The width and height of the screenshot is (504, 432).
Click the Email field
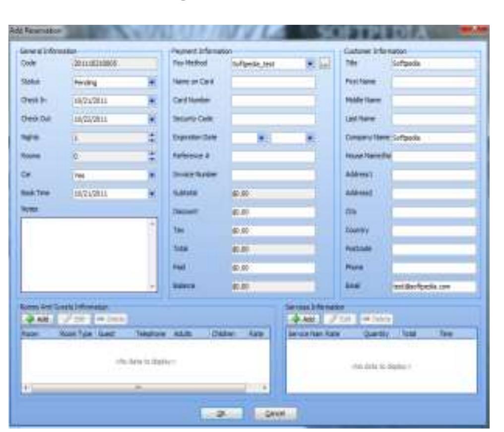[x=434, y=286]
